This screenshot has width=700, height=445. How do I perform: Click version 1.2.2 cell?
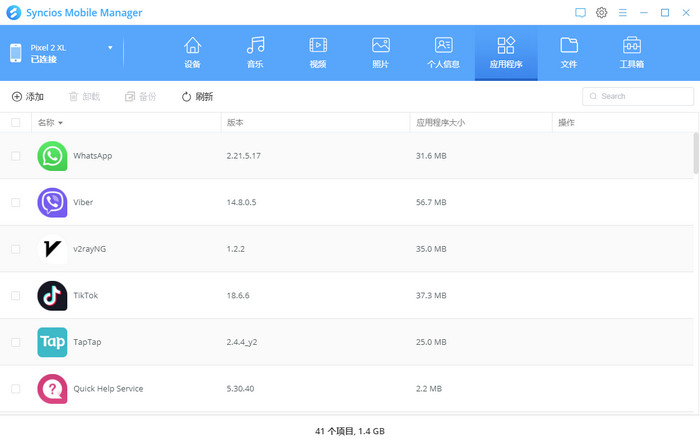(235, 249)
